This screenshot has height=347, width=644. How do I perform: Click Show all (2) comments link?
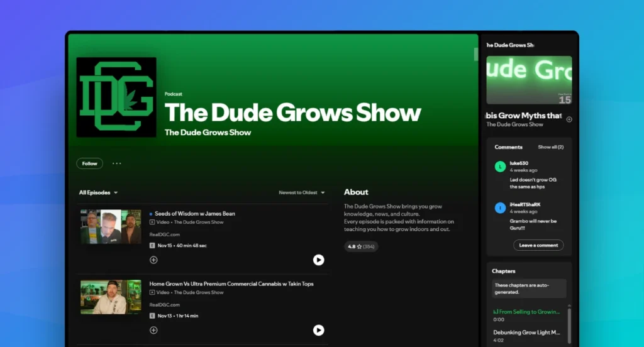click(x=551, y=147)
